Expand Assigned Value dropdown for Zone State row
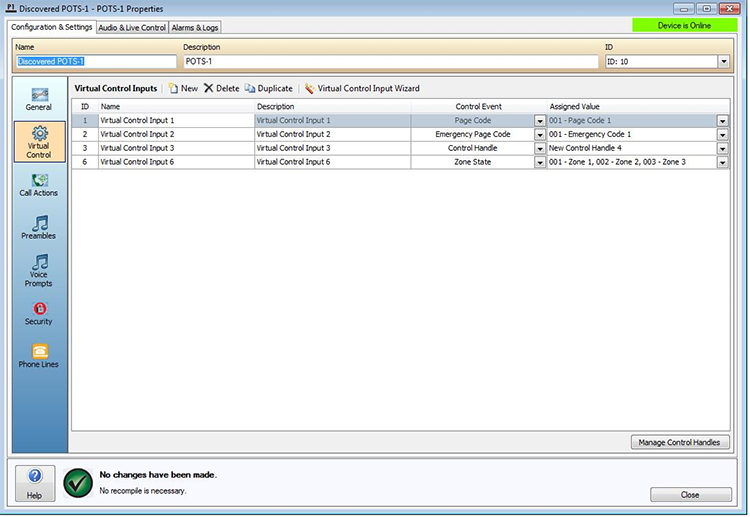This screenshot has height=517, width=750. 722,162
